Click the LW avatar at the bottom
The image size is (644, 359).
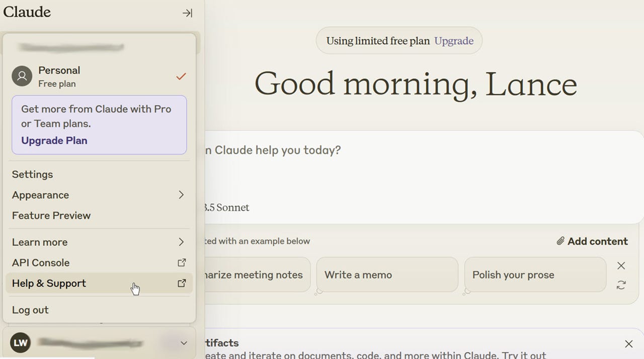[20, 342]
